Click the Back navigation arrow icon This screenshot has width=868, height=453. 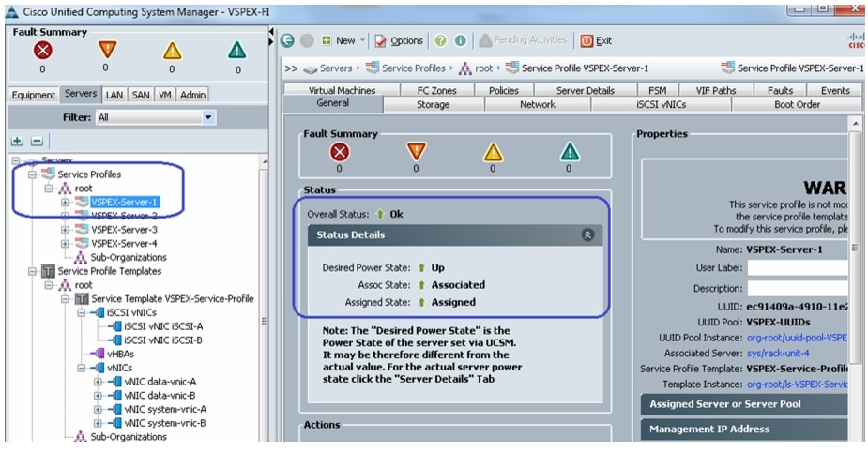287,40
